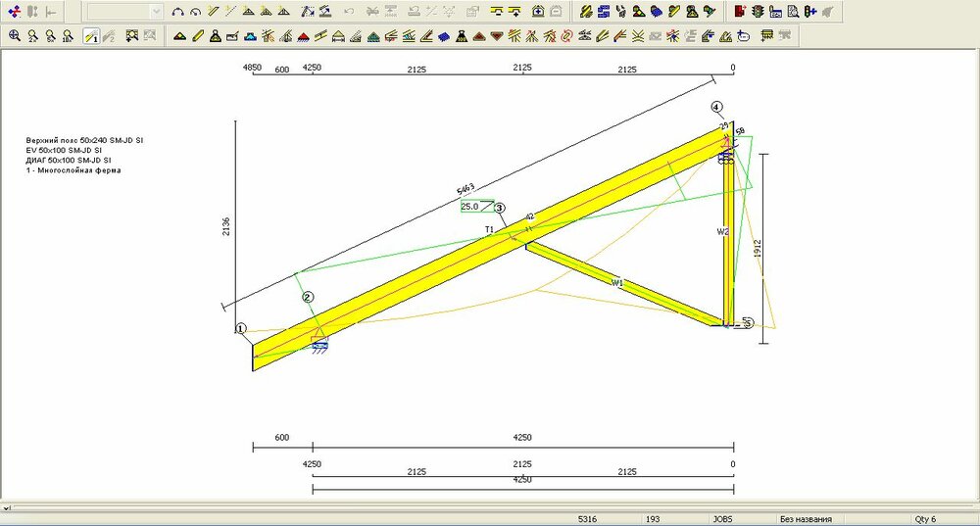Set zoom with the 2x magnifier
980x526 pixels.
tap(32, 35)
